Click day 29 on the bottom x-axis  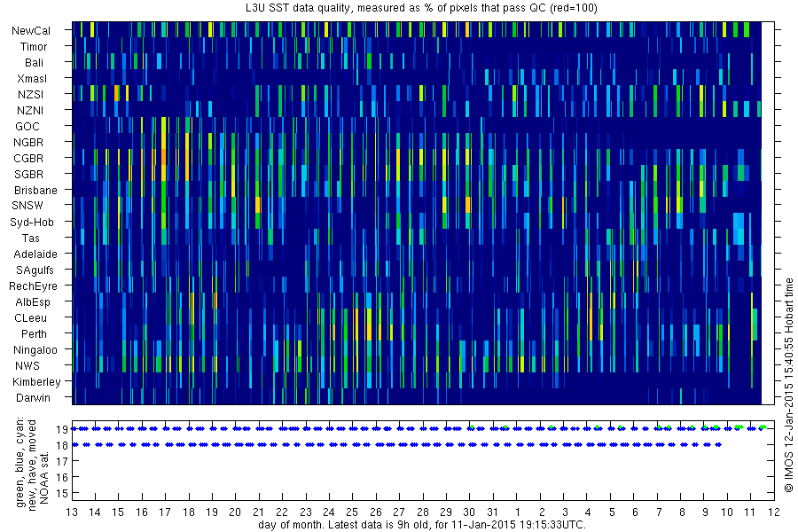tap(446, 512)
